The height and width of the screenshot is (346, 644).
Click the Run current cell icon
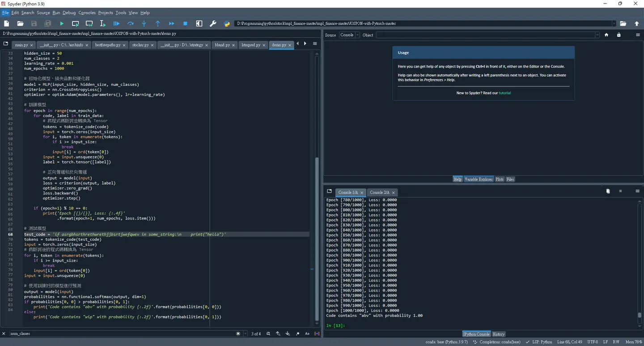[75, 24]
